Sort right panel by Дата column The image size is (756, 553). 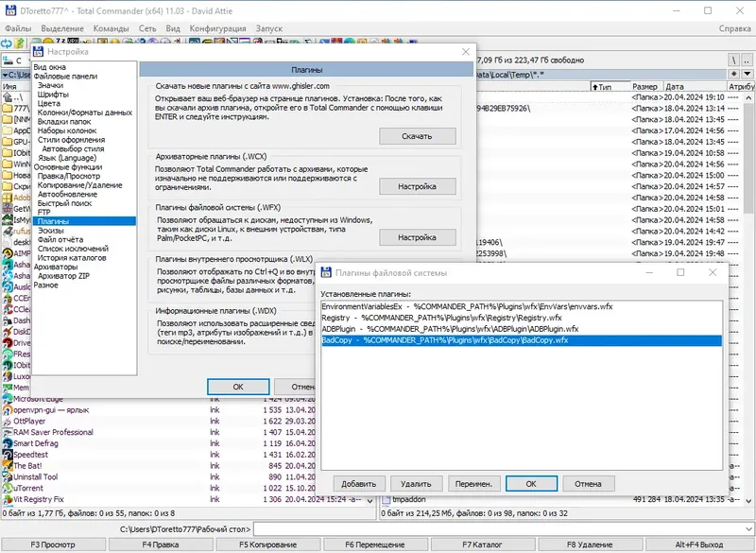tap(695, 87)
